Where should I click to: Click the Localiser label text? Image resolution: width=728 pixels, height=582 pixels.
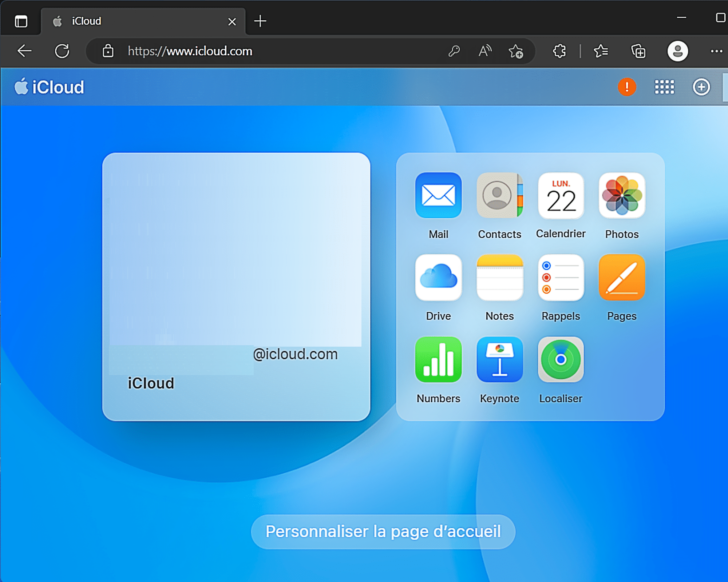(561, 398)
